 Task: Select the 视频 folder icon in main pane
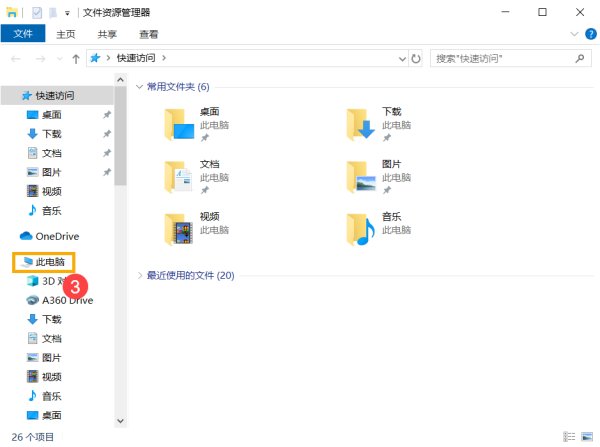179,230
